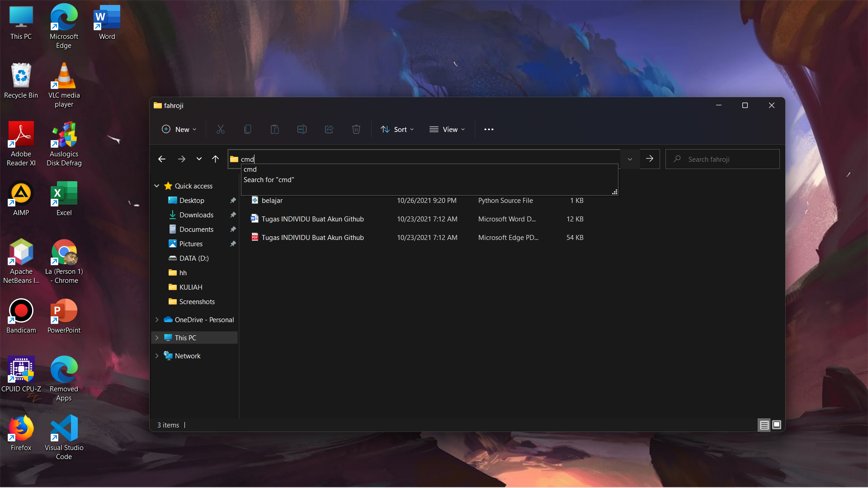Select the 'Search for "cmd"' suggestion
The width and height of the screenshot is (868, 488).
pyautogui.click(x=269, y=180)
